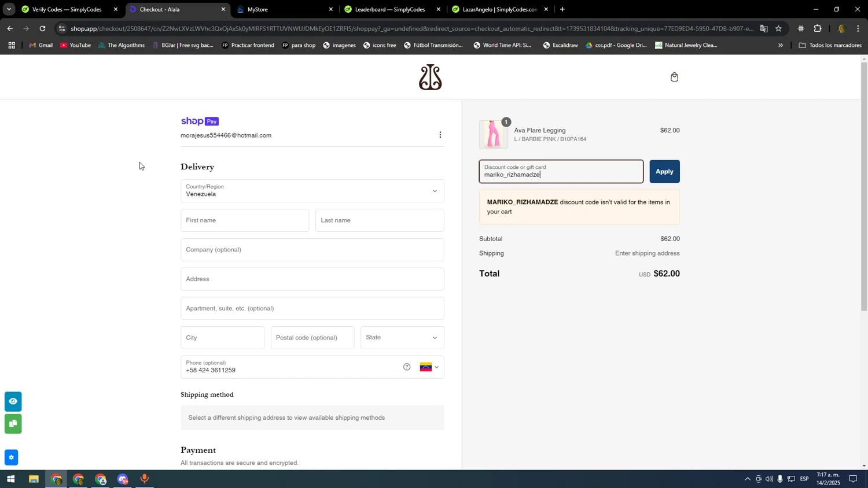Open File Explorer from taskbar
This screenshot has width=868, height=488.
point(34,479)
